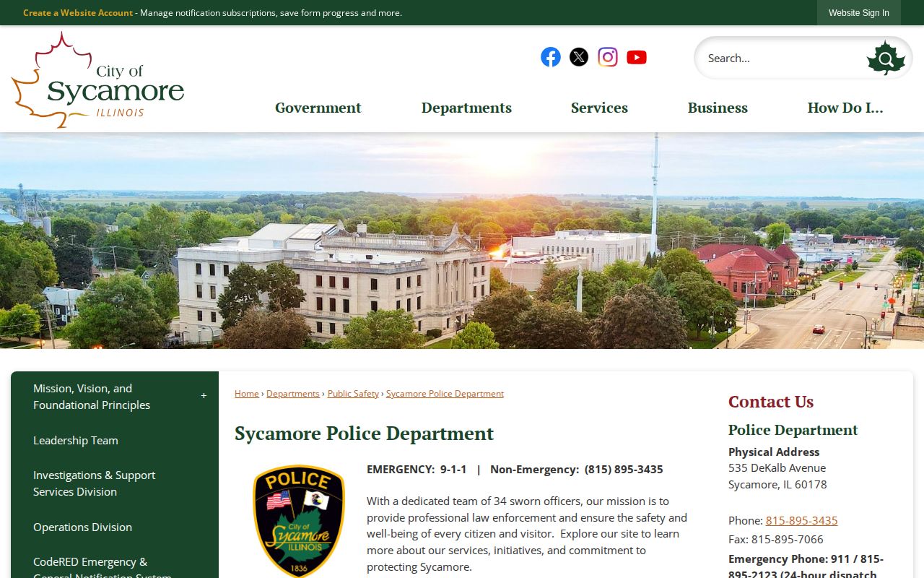The width and height of the screenshot is (924, 578).
Task: Open the Leadership Team sidebar link
Action: pos(76,440)
